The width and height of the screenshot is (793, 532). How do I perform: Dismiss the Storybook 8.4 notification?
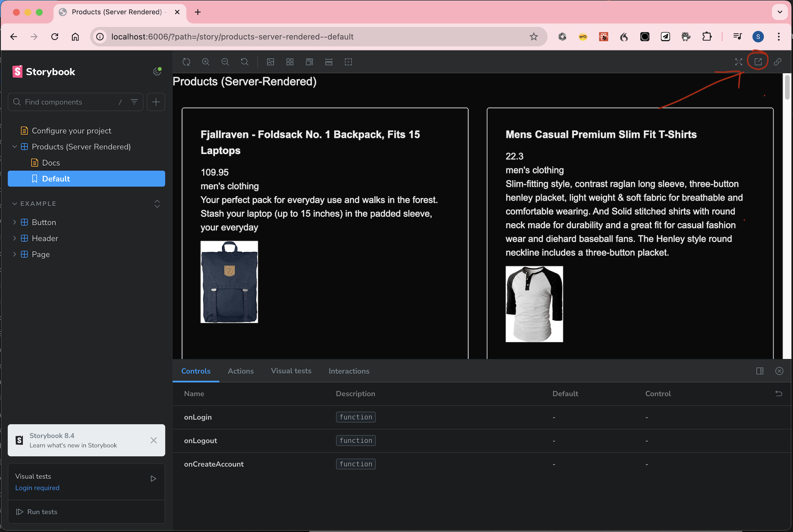tap(154, 440)
